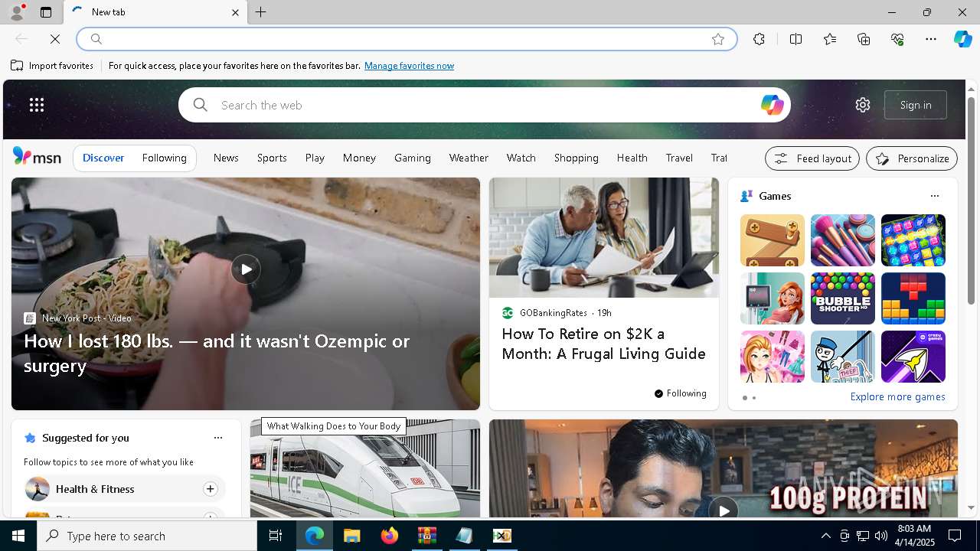Open the Health category

click(632, 158)
